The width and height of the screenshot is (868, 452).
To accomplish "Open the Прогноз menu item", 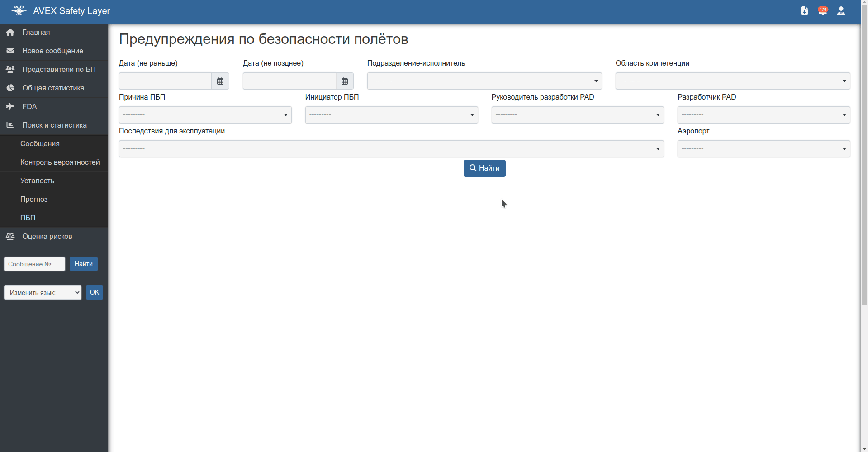I will pos(34,199).
